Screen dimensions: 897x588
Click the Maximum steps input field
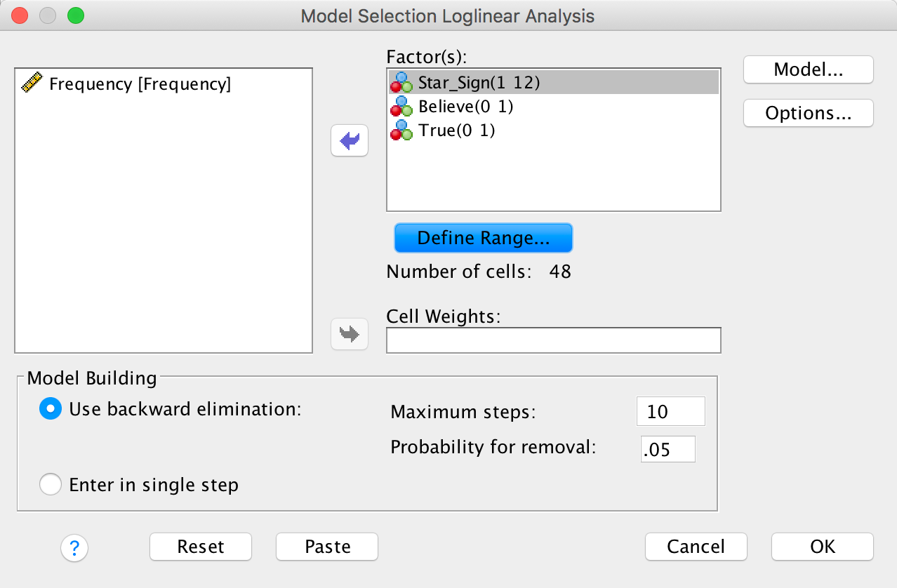point(670,411)
